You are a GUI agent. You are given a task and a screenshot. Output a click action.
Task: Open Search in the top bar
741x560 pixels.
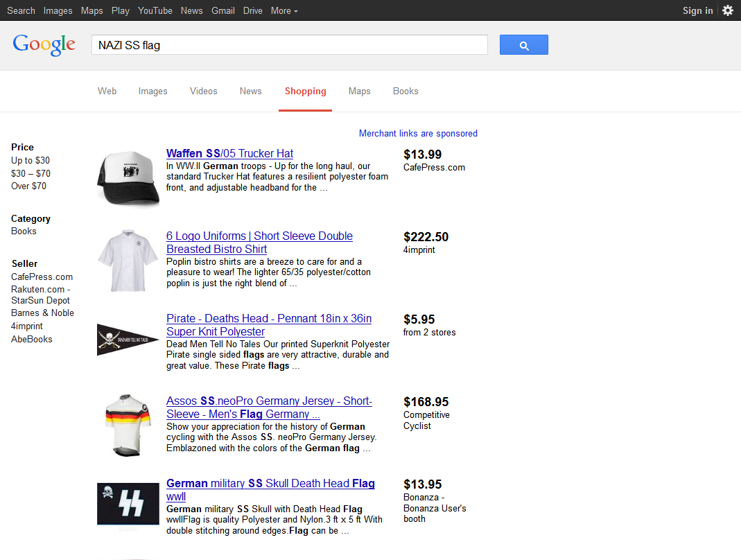pos(21,10)
